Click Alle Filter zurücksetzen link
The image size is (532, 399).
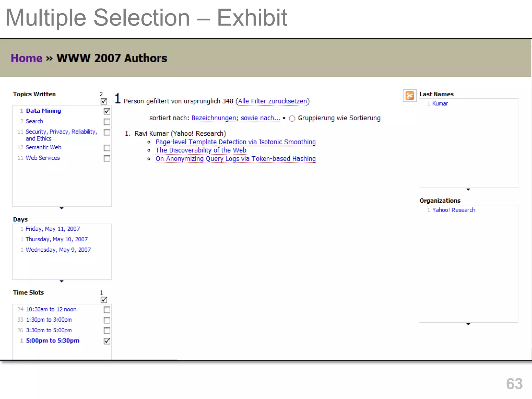point(272,101)
